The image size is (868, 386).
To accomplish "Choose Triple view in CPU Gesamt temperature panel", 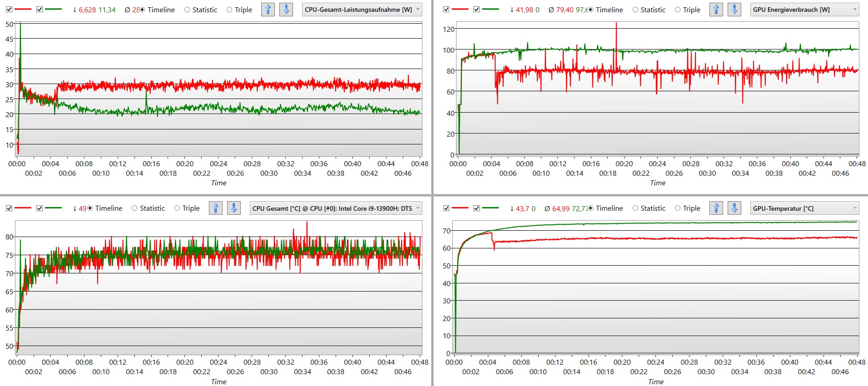I will pos(177,208).
